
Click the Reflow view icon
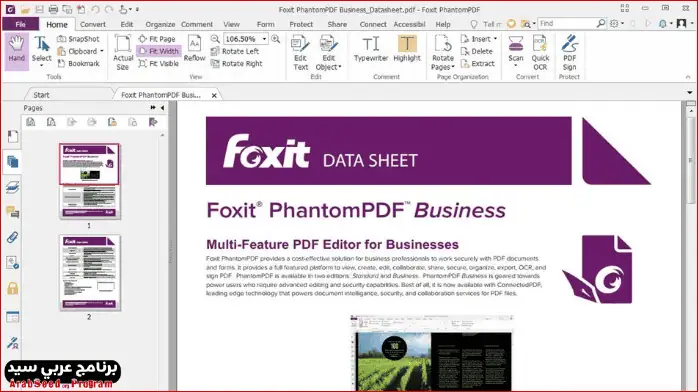point(195,49)
